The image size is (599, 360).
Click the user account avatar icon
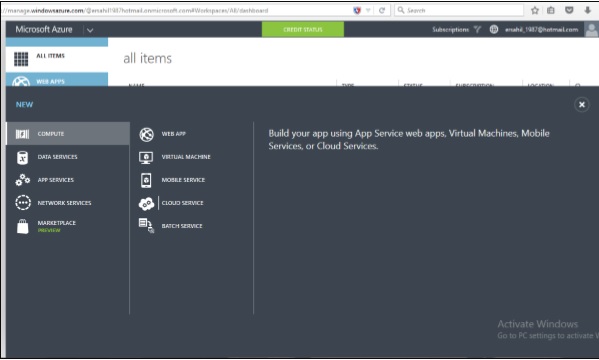tap(591, 29)
